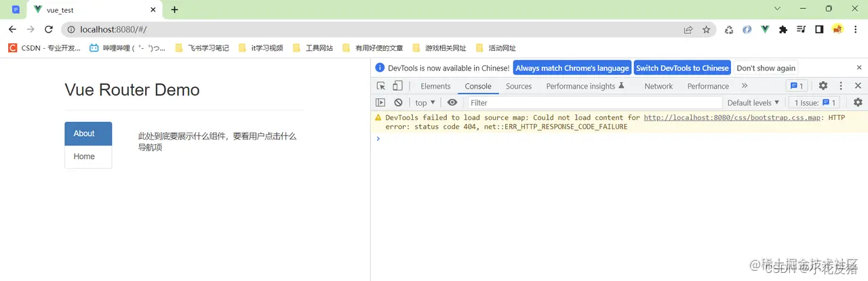Open the tab search chevron

[777, 9]
